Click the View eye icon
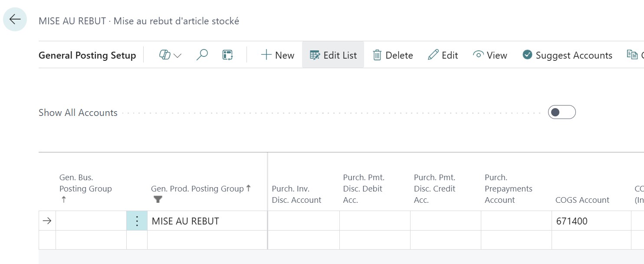644x264 pixels. [x=478, y=55]
